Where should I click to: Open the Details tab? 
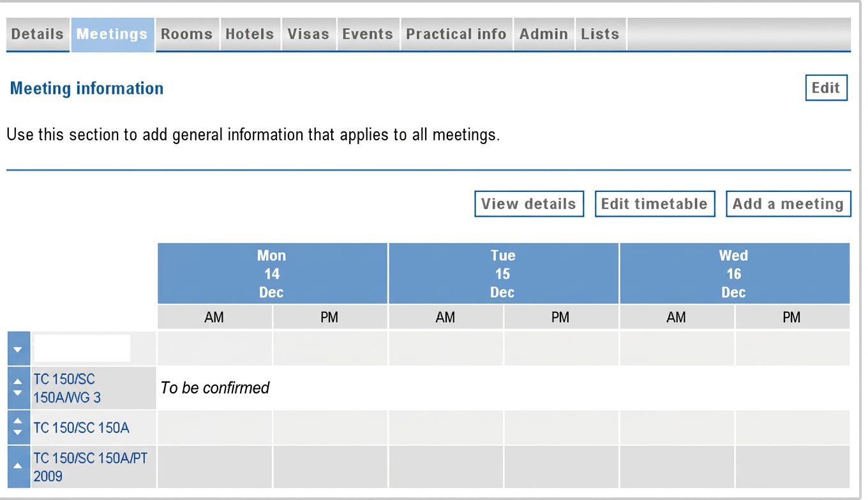pos(38,34)
